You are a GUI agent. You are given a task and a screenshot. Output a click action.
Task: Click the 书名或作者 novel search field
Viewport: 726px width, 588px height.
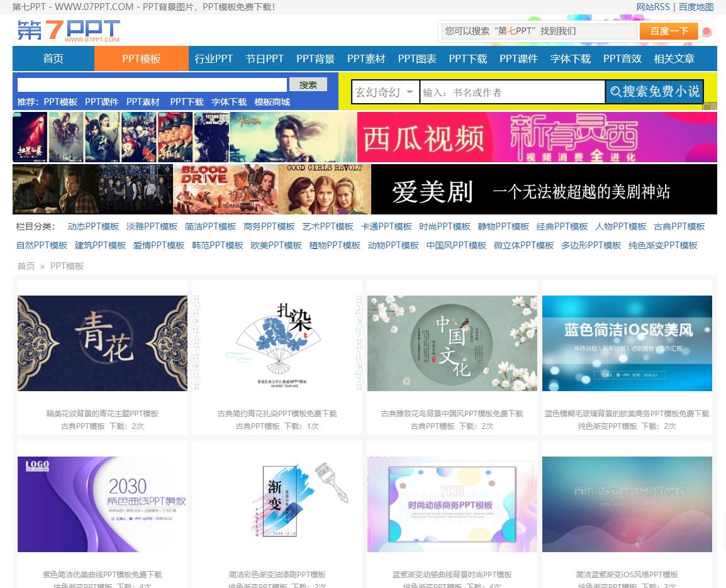point(513,92)
